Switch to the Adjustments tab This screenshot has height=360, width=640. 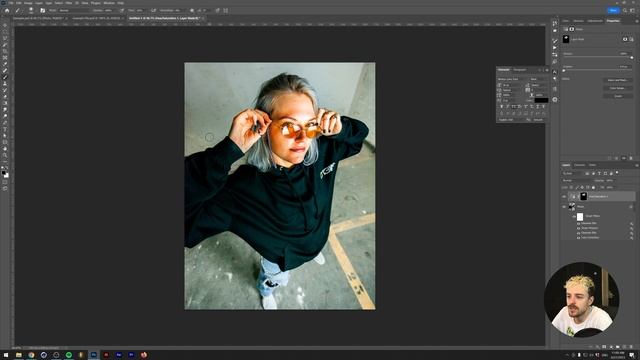click(x=595, y=21)
